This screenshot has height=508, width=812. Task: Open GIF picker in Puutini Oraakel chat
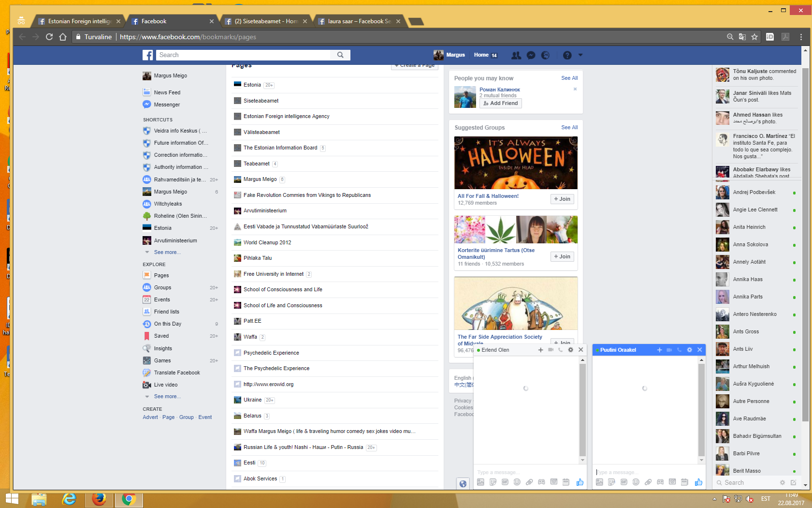pos(624,482)
